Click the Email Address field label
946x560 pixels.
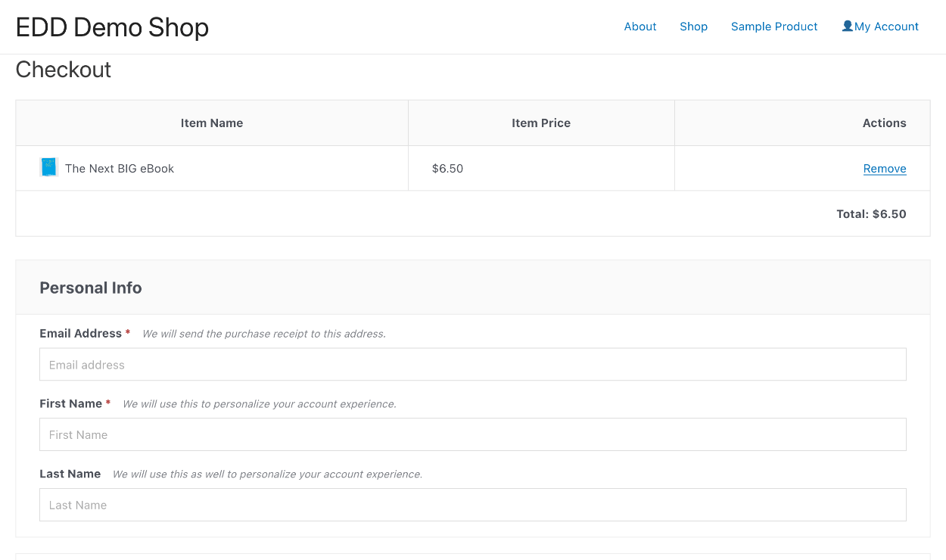(79, 333)
